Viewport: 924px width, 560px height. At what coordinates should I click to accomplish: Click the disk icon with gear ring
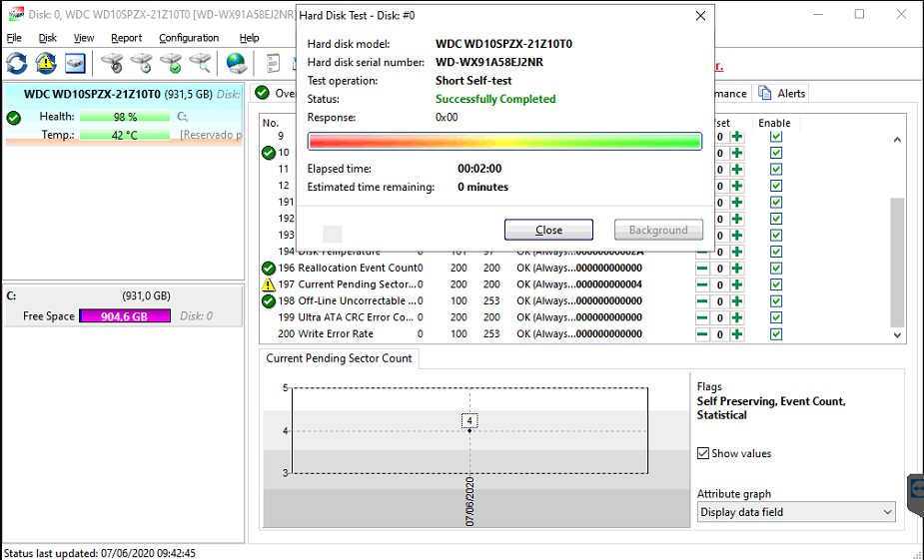pyautogui.click(x=112, y=63)
